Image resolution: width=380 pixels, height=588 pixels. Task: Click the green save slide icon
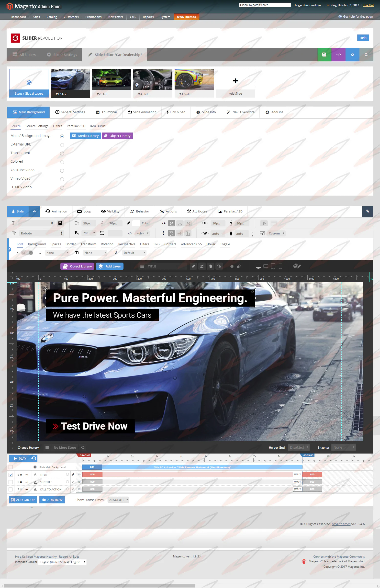point(324,55)
